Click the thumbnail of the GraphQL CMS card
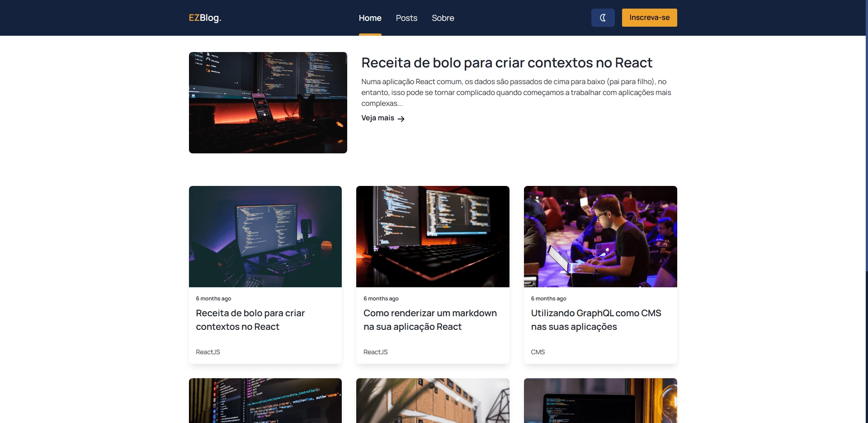This screenshot has width=868, height=423. (x=600, y=236)
